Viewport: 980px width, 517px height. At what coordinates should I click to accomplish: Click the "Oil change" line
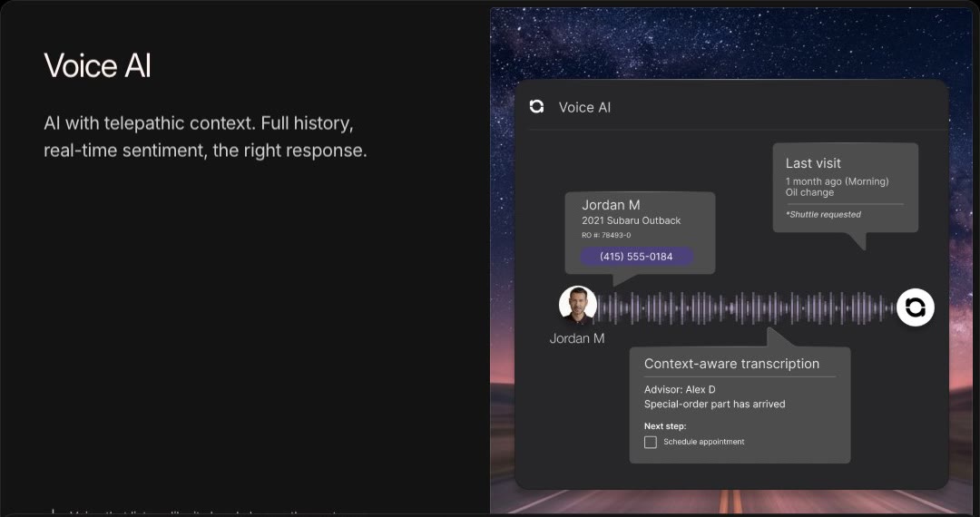click(809, 192)
